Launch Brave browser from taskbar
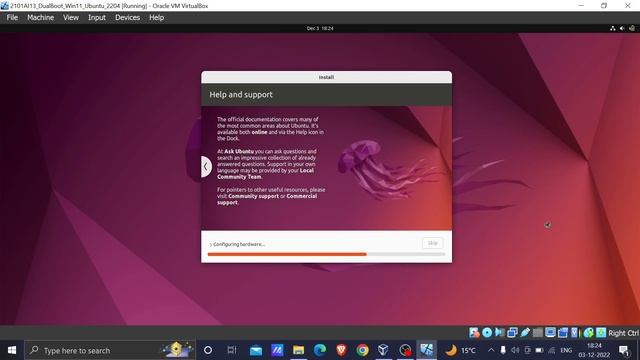The width and height of the screenshot is (640, 360). tap(341, 350)
